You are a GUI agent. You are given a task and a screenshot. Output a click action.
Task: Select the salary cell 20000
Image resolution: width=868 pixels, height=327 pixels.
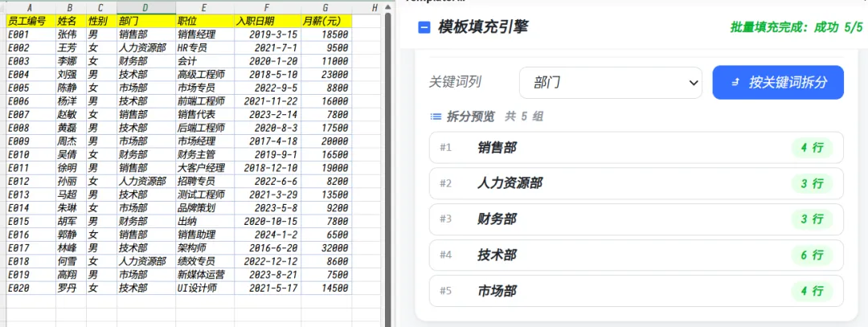pos(326,141)
